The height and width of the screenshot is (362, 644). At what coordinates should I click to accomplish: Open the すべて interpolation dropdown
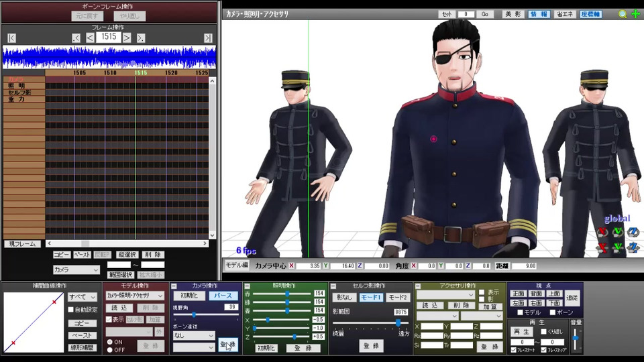(83, 296)
